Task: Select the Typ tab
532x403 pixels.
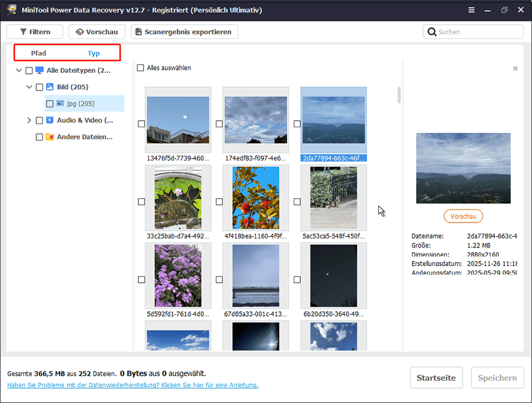Action: click(x=93, y=53)
